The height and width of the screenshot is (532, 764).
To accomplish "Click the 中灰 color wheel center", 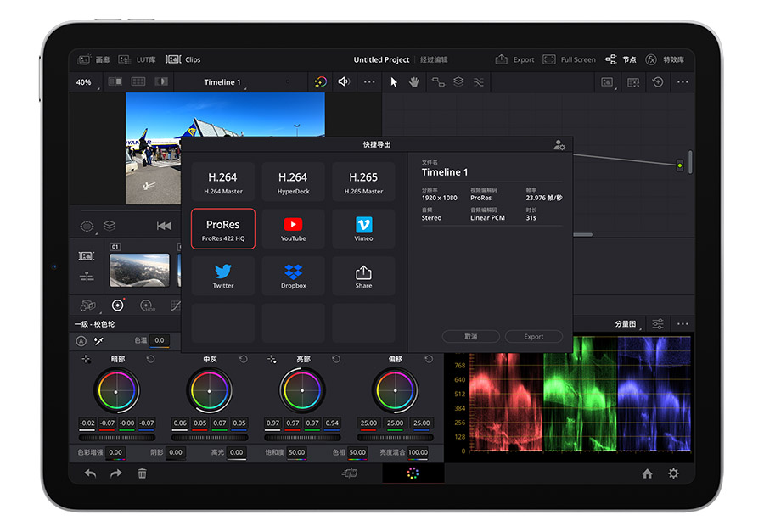I will pyautogui.click(x=210, y=390).
